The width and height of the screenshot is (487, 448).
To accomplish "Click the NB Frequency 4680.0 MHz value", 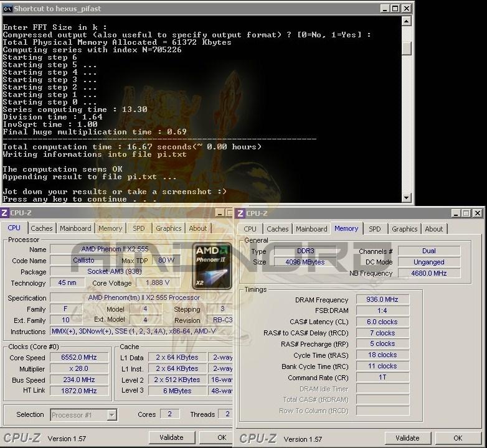I will [429, 273].
